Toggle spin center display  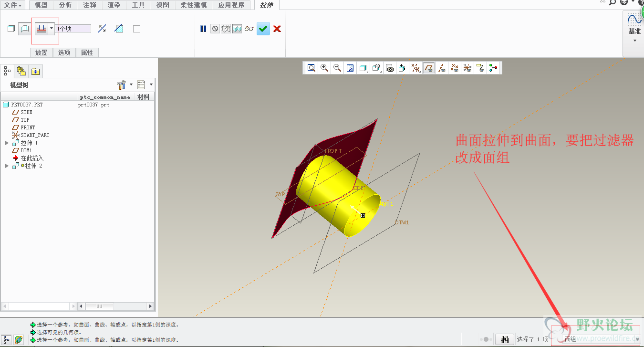click(x=493, y=68)
